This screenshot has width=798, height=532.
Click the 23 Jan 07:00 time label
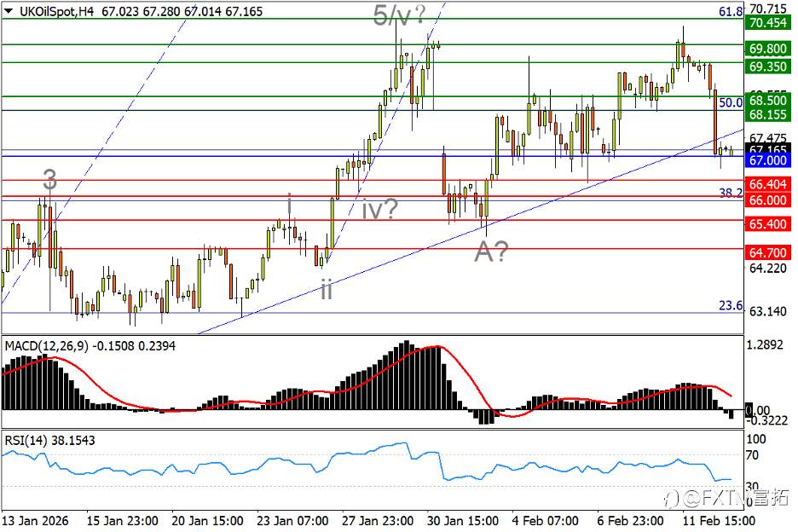(292, 521)
